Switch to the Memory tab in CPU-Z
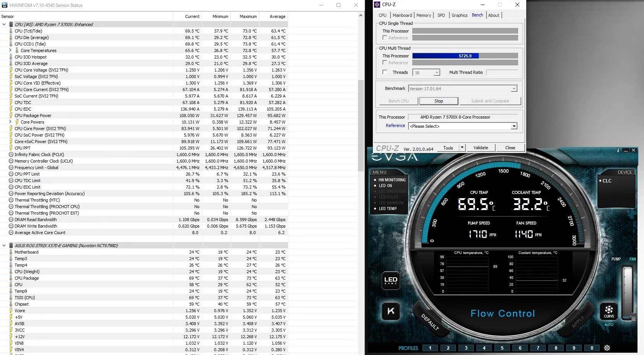Image resolution: width=644 pixels, height=355 pixels. point(424,15)
